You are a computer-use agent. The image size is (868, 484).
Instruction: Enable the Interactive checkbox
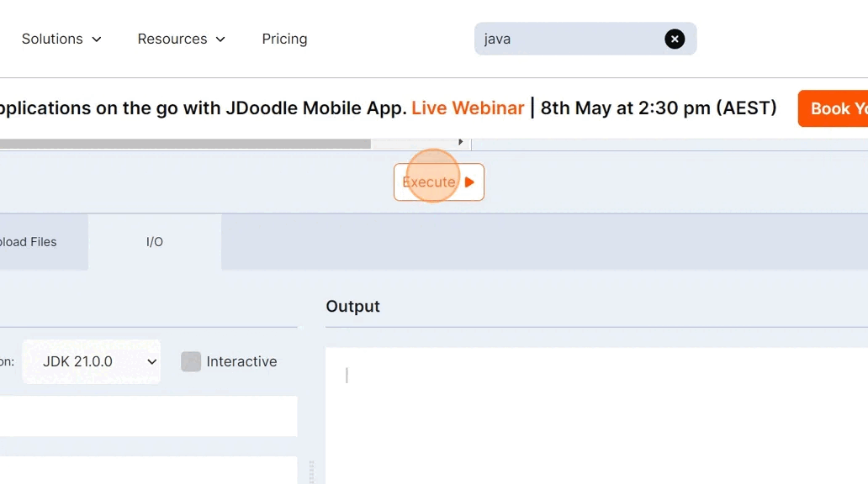point(191,361)
